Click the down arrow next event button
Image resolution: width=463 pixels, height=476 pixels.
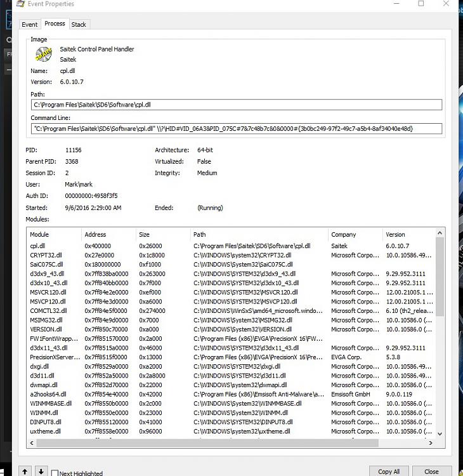click(41, 472)
